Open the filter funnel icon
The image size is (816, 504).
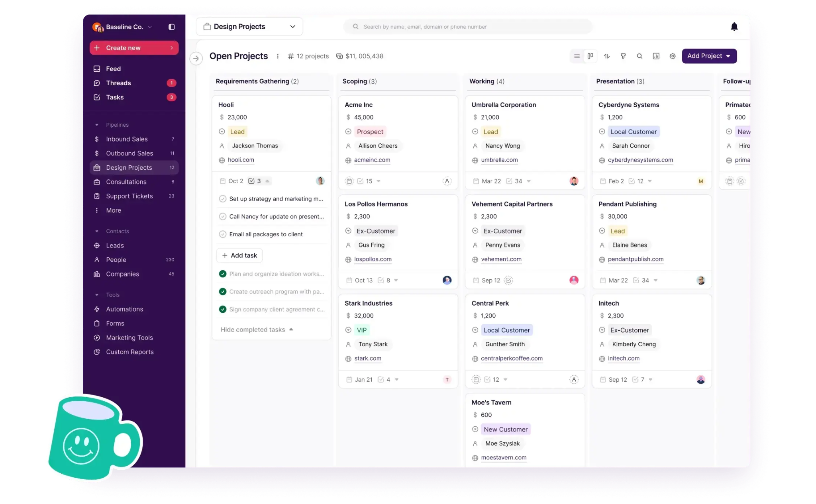pos(623,56)
